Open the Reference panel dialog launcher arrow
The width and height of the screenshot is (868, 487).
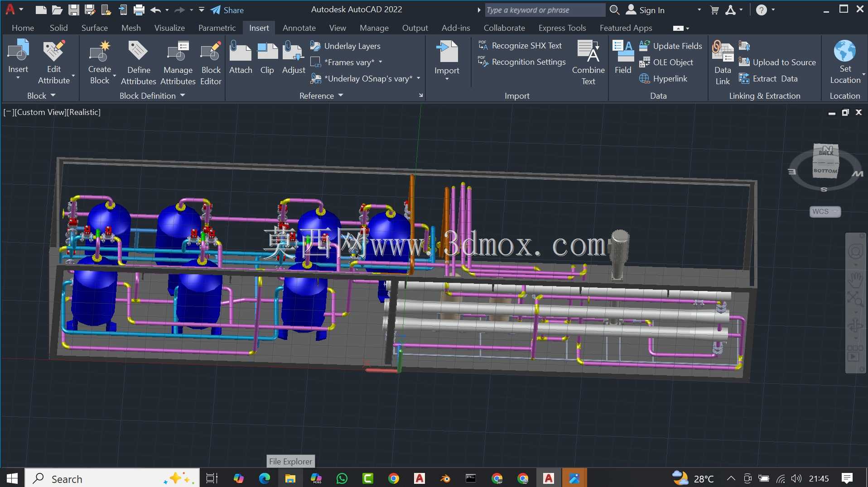421,95
